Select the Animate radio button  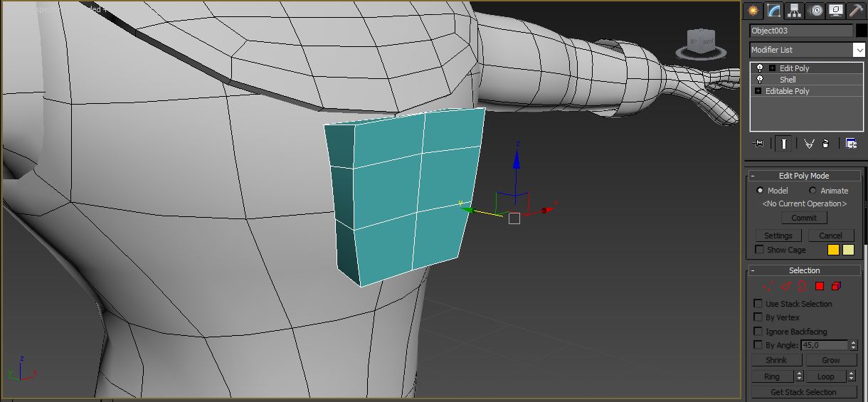coord(813,191)
